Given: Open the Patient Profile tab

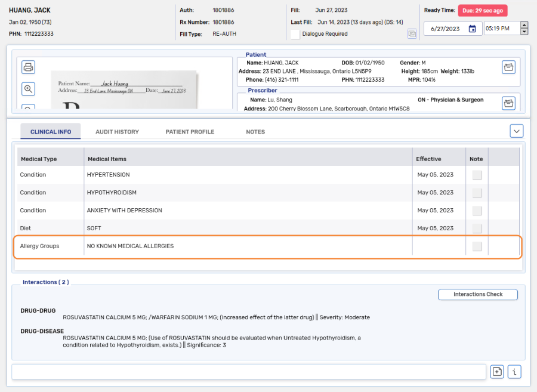Looking at the screenshot, I should (x=190, y=132).
